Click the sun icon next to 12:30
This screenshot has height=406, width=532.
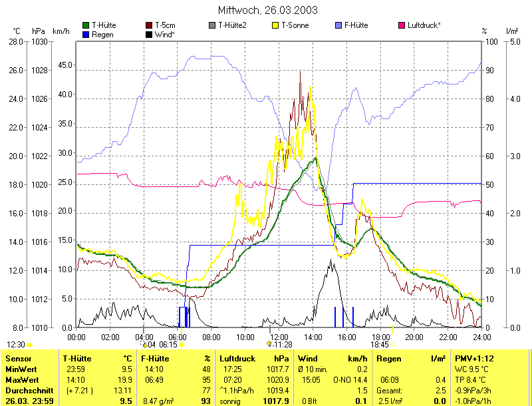coord(30,345)
